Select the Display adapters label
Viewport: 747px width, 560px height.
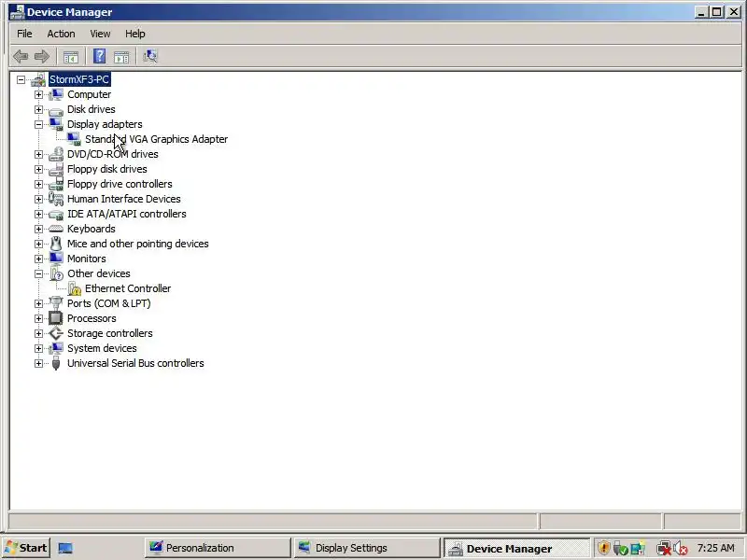[105, 124]
